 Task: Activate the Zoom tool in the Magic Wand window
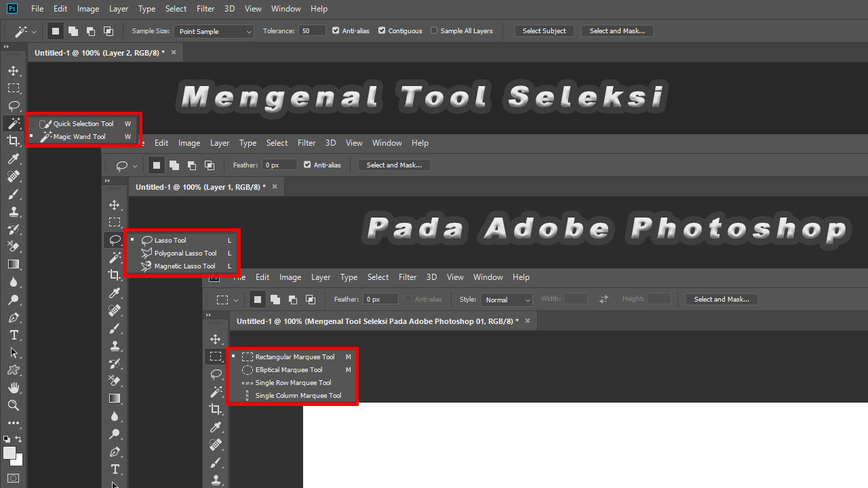point(13,405)
